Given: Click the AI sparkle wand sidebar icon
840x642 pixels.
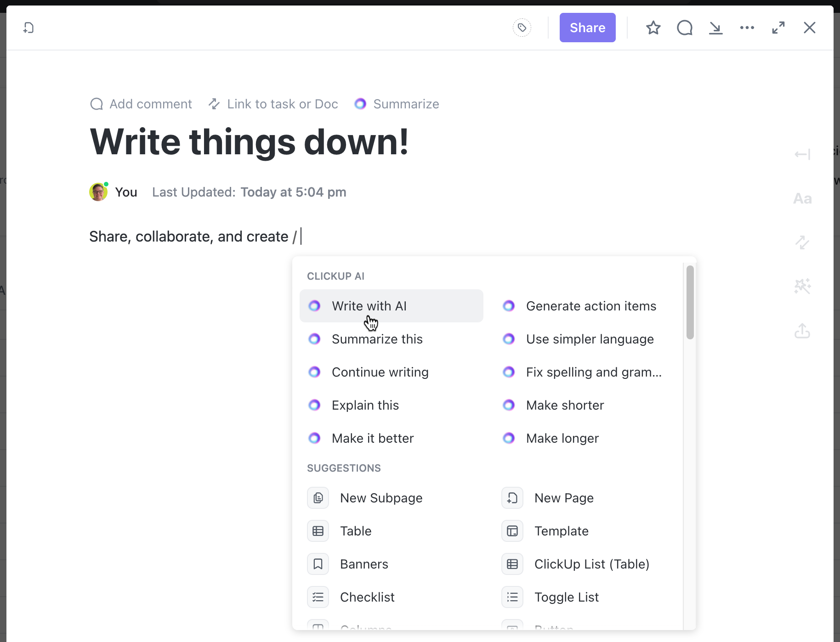Looking at the screenshot, I should click(802, 287).
